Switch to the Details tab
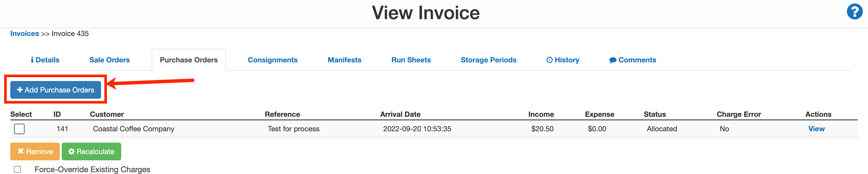868x174 pixels. tap(45, 60)
